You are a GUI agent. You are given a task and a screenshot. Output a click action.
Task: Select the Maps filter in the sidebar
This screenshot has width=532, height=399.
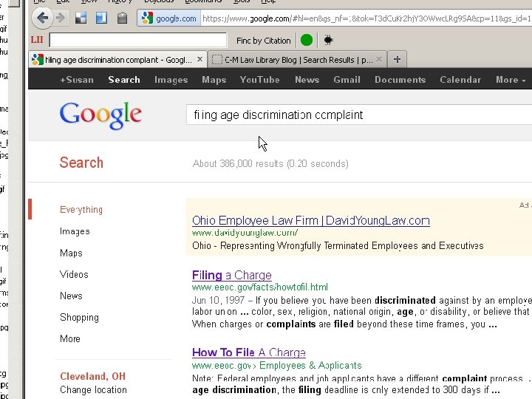pyautogui.click(x=71, y=253)
